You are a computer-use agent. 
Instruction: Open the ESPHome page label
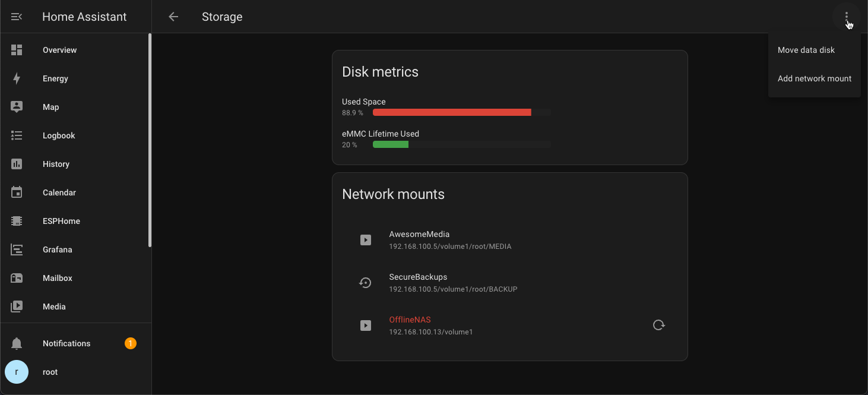(61, 221)
